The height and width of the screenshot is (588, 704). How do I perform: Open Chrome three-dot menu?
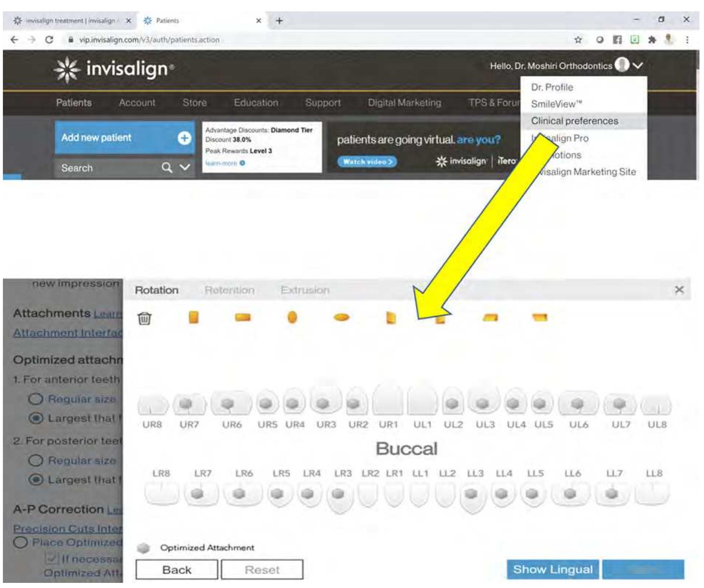tap(687, 40)
